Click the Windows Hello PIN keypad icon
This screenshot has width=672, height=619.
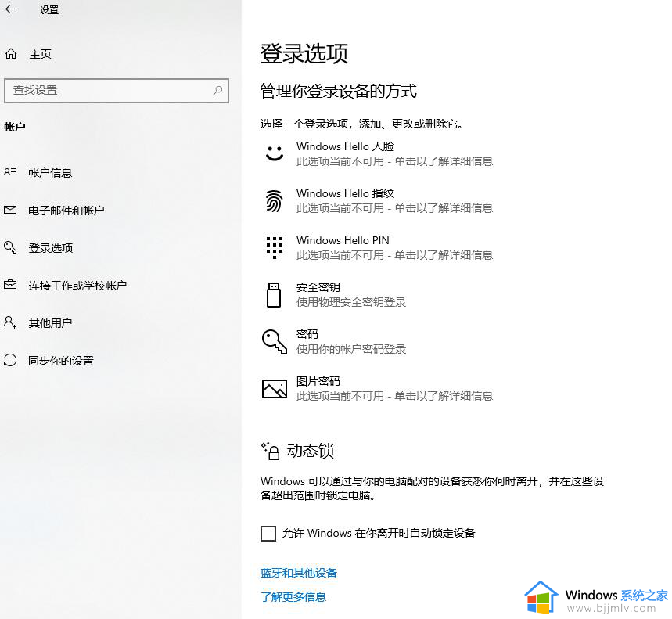point(275,247)
